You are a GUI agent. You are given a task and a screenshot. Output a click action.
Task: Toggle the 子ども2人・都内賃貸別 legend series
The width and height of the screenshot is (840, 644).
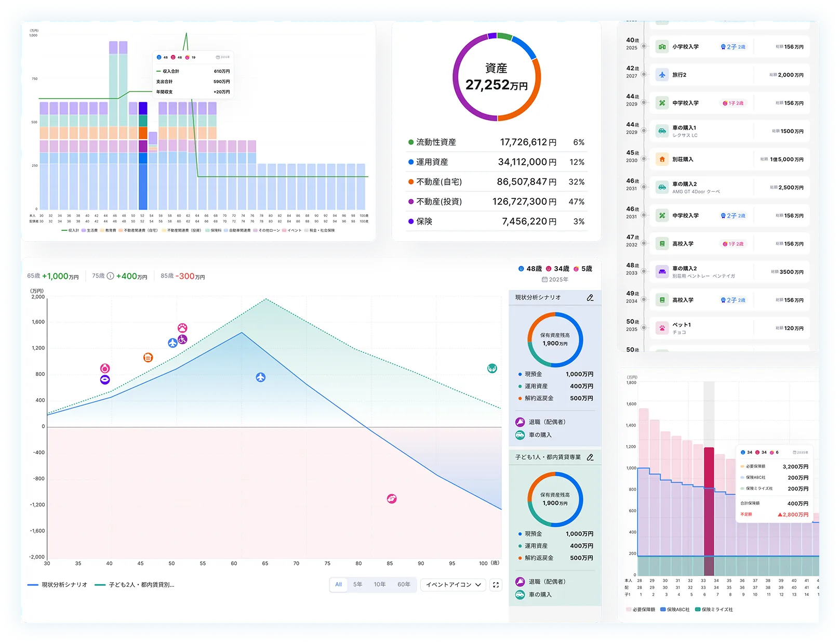pyautogui.click(x=135, y=585)
